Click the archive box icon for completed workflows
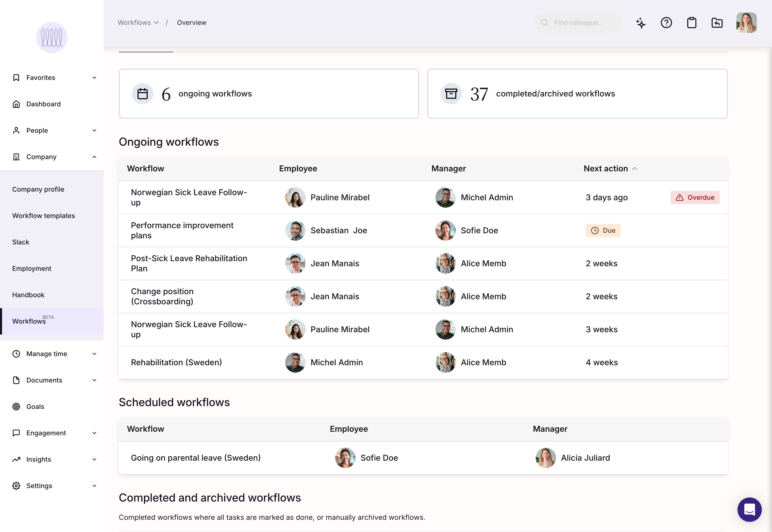772x532 pixels. tap(451, 94)
